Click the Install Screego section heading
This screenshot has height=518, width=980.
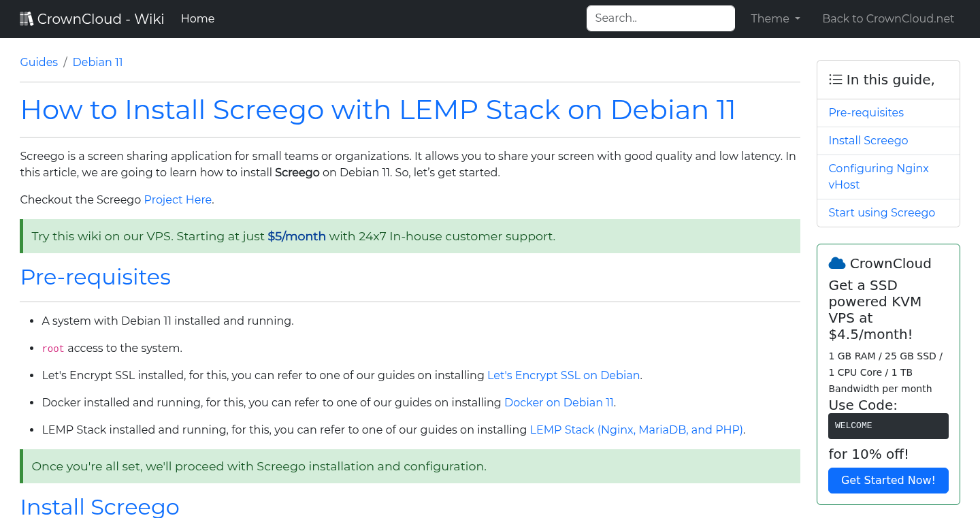coord(100,507)
